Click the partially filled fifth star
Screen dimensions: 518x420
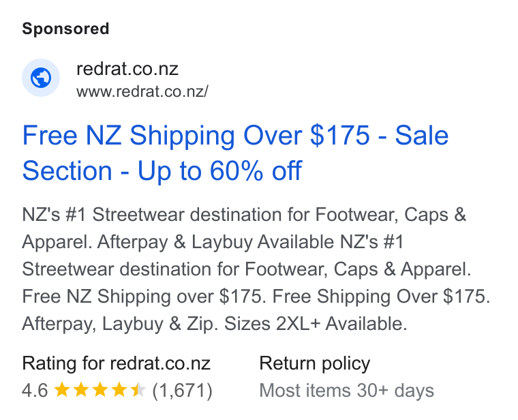[138, 390]
